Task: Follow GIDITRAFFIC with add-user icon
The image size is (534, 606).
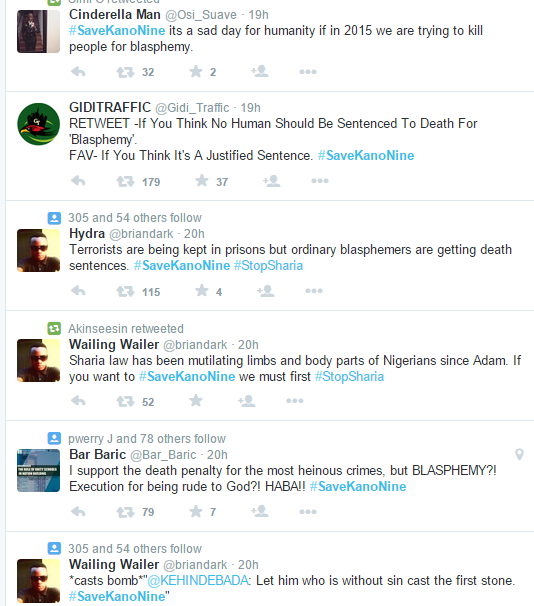Action: [x=272, y=180]
